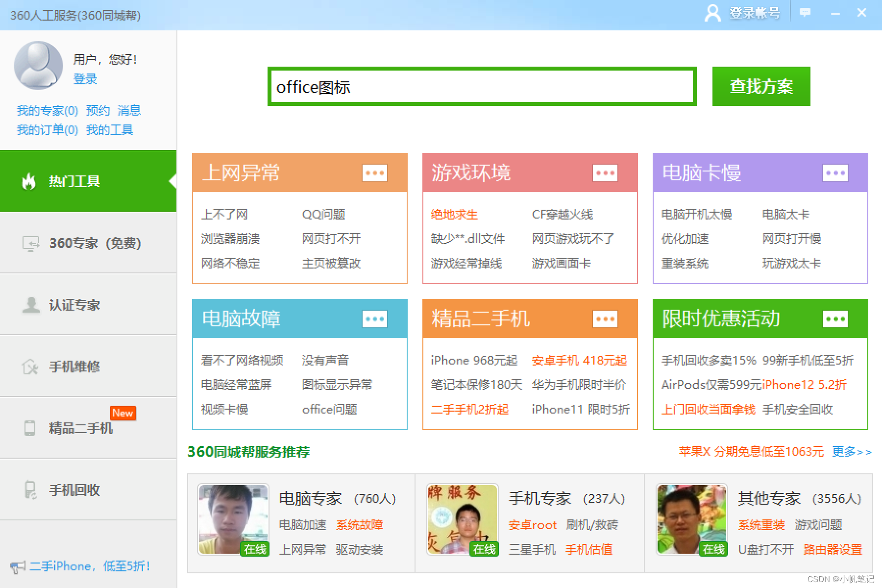Image resolution: width=882 pixels, height=588 pixels.
Task: Open 二手手机2折起 link
Action: (469, 409)
